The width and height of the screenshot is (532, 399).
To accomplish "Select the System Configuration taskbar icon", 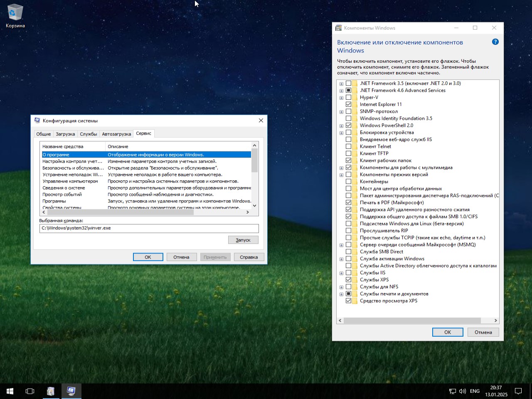I will click(71, 391).
